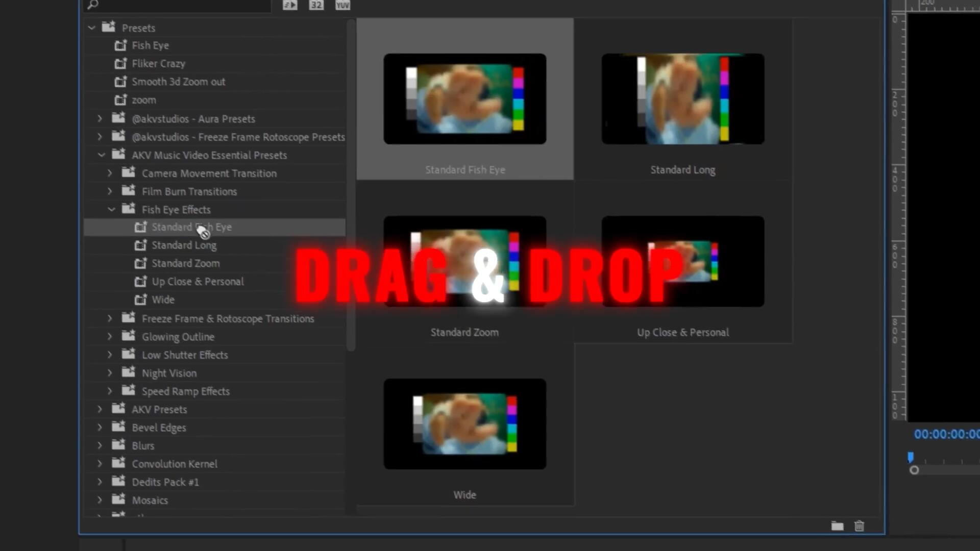Select the YUV color space icon
980x551 pixels.
342,6
